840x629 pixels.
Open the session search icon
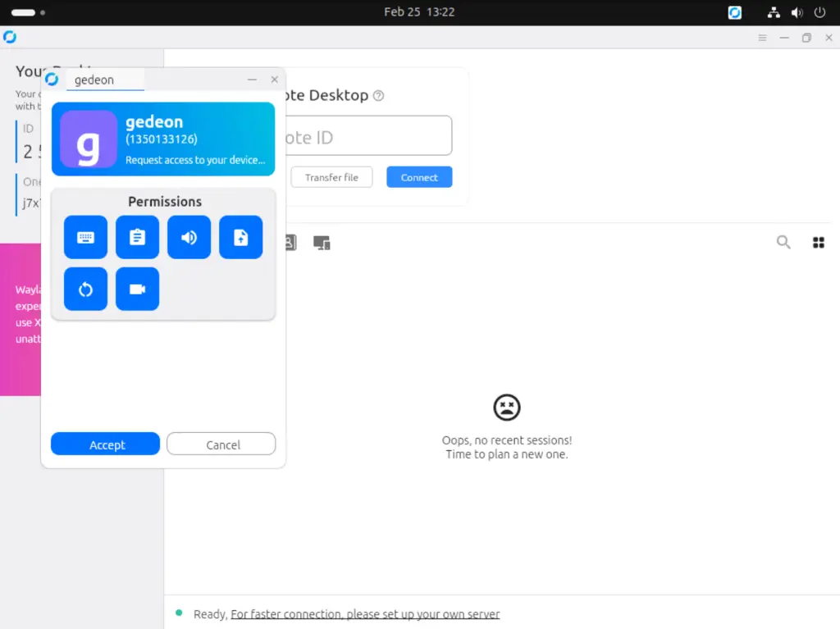[783, 242]
